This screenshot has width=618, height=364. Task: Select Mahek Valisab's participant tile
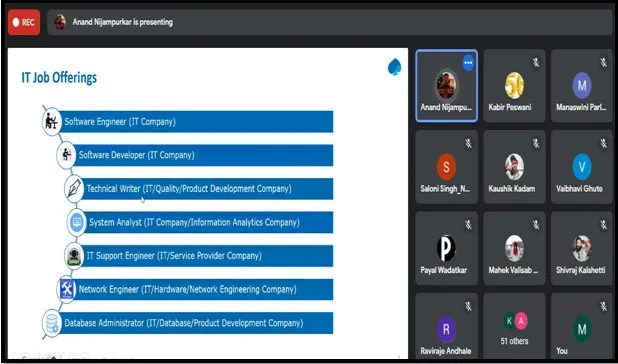(514, 248)
